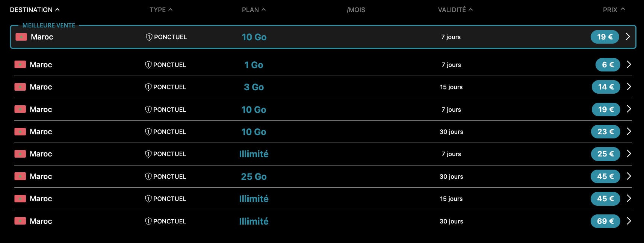Click the shield icon in the 1 Go row
Image resolution: width=644 pixels, height=243 pixels.
pos(148,65)
